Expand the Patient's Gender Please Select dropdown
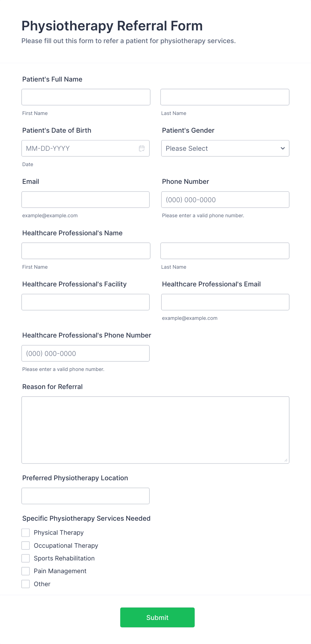 point(225,148)
